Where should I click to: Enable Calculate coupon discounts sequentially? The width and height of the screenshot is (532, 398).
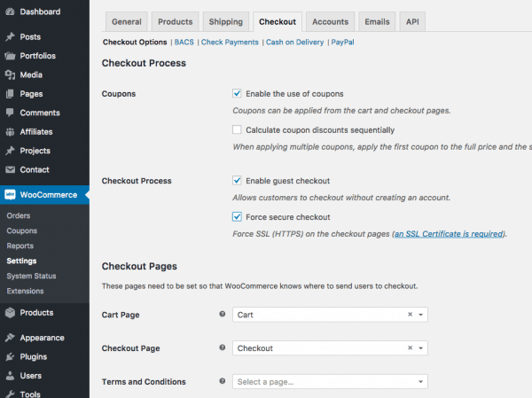tap(238, 129)
